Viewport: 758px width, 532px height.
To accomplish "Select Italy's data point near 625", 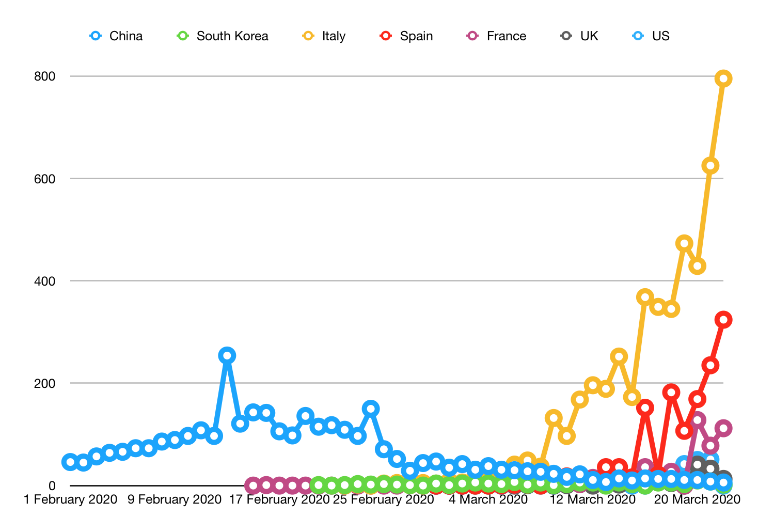I will pos(710,166).
